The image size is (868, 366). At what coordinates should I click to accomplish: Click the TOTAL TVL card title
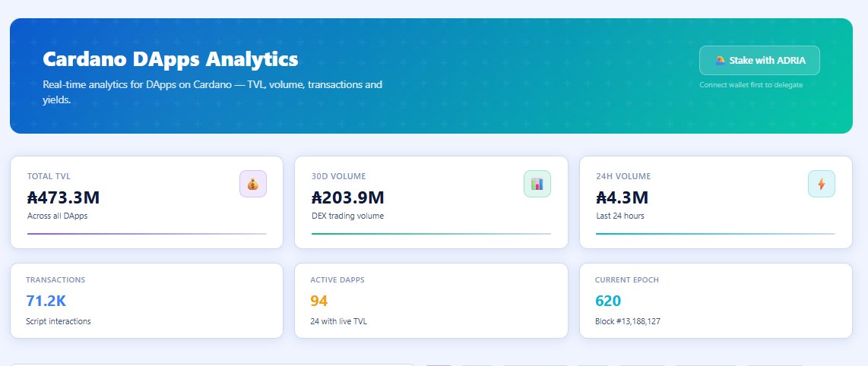(x=49, y=176)
